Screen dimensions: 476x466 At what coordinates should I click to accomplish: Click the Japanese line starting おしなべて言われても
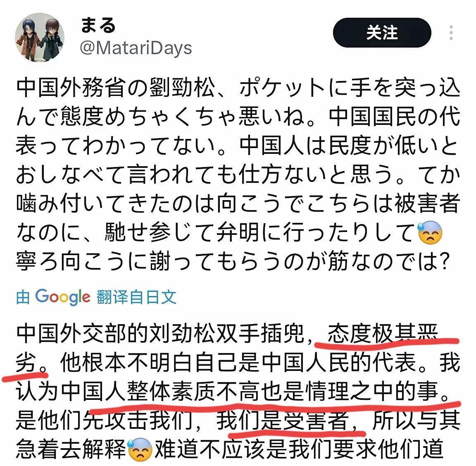(x=238, y=174)
